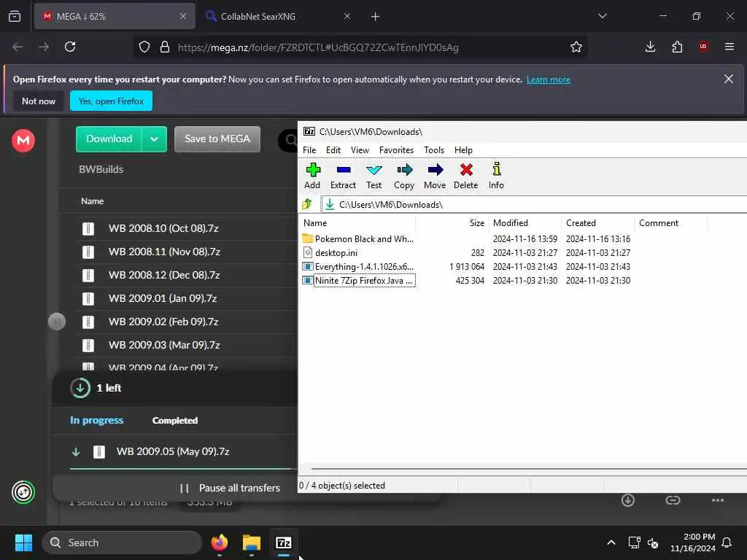This screenshot has width=747, height=560.
Task: Open Firefox from the taskbar
Action: (219, 542)
